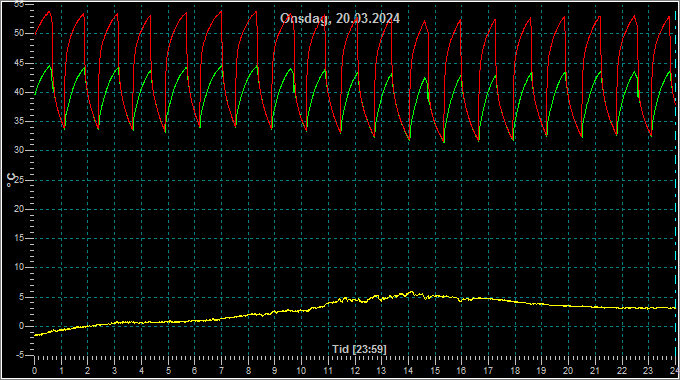Viewport: 680px width, 380px height.
Task: Click the first red curve peak near hour 0
Action: point(49,12)
